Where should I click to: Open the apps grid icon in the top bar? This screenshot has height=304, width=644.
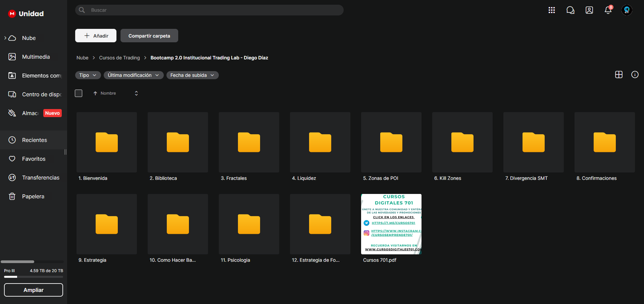click(x=552, y=10)
